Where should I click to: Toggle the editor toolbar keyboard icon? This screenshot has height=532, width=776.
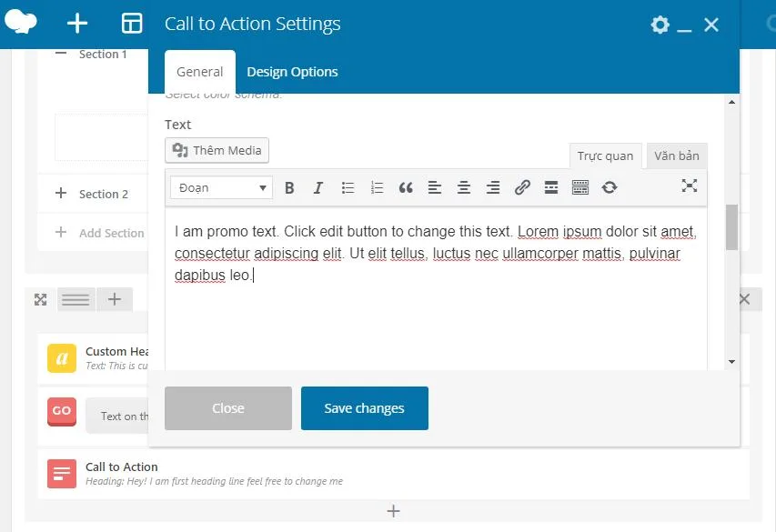click(580, 188)
